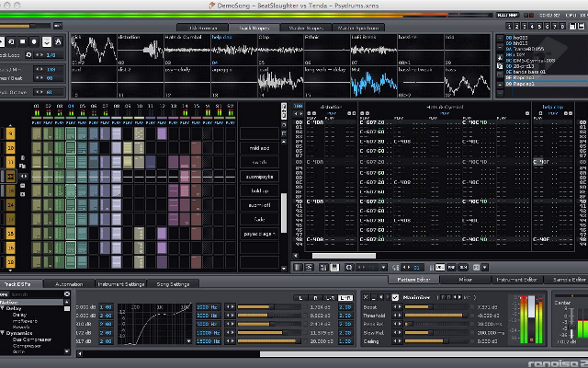Open the Song Settings tab
The height and width of the screenshot is (368, 588).
point(173,284)
